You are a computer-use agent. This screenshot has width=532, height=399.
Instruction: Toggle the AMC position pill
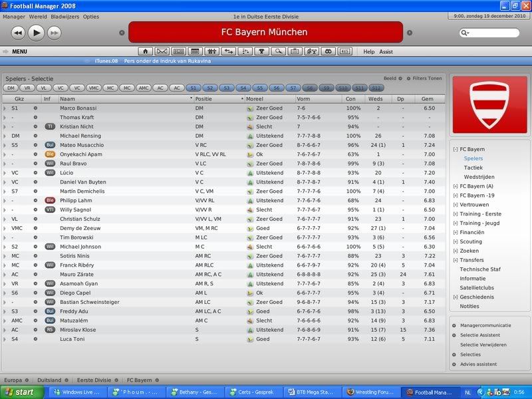pos(144,88)
